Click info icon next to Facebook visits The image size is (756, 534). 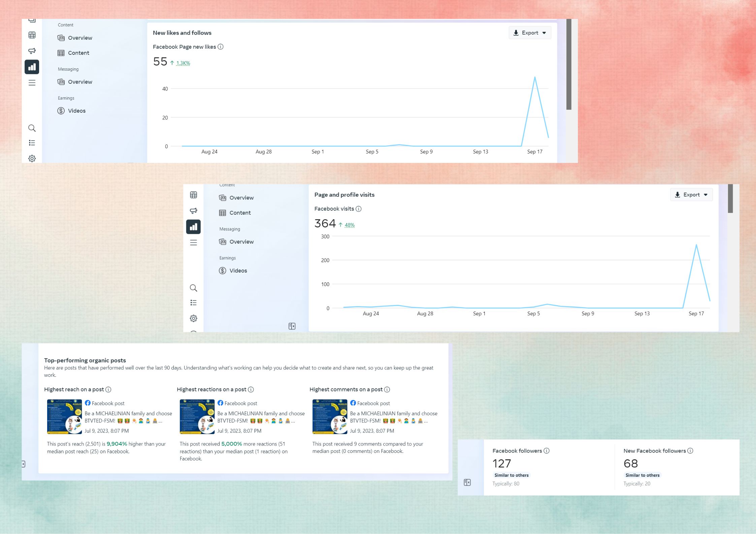359,209
